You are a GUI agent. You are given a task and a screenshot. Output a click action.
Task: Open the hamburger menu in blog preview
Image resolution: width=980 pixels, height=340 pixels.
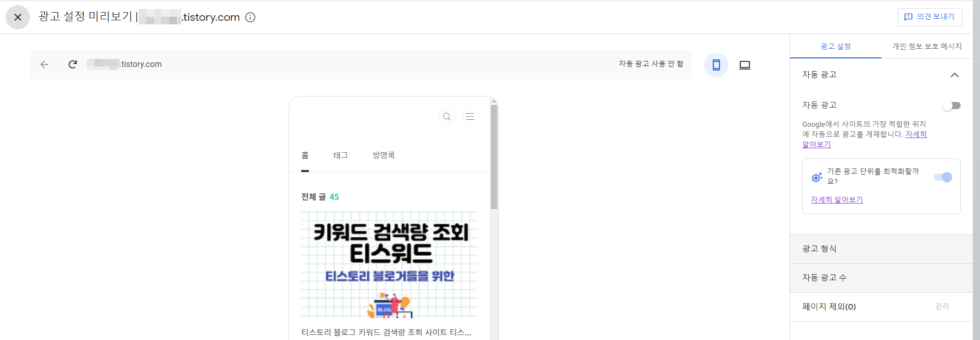tap(470, 117)
